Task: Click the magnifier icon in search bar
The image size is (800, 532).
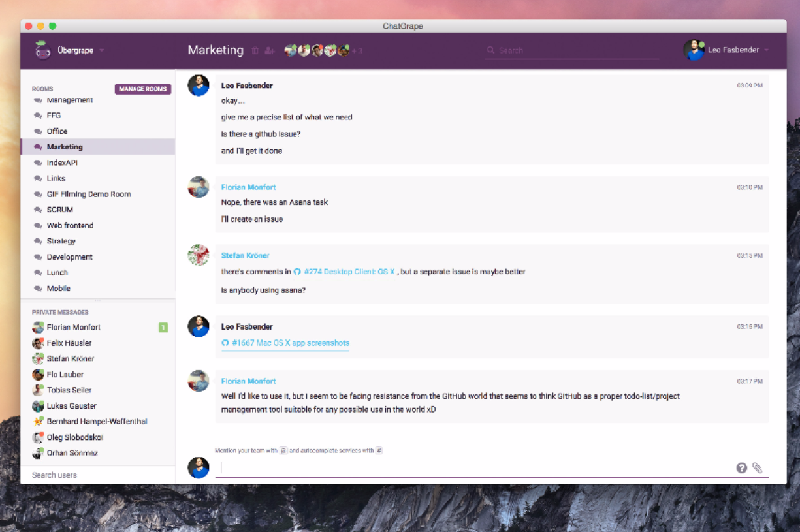Action: tap(490, 50)
